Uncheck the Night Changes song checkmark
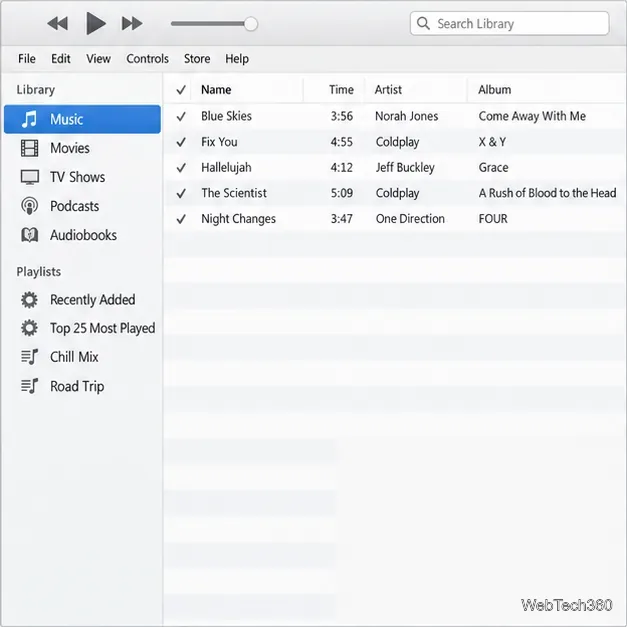This screenshot has width=627, height=627. click(x=181, y=219)
